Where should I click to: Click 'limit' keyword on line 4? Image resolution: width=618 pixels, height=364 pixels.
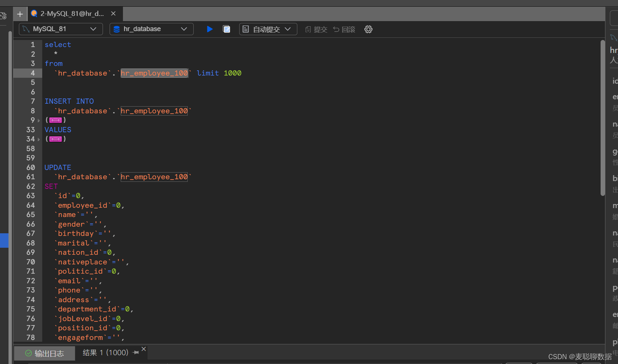pyautogui.click(x=208, y=73)
